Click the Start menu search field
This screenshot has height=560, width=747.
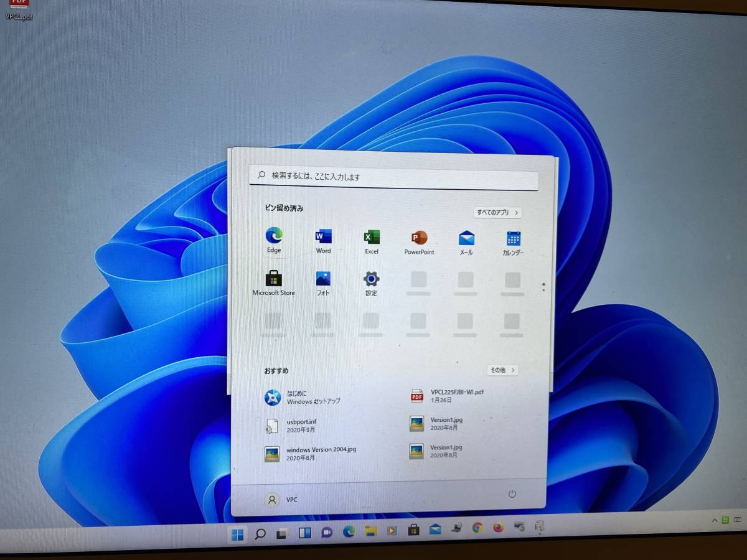coord(394,177)
